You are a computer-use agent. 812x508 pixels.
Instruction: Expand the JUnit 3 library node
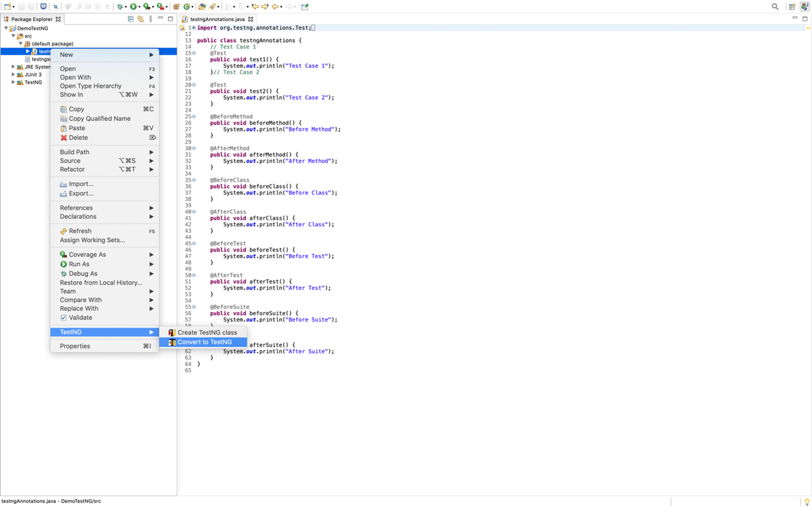click(13, 74)
